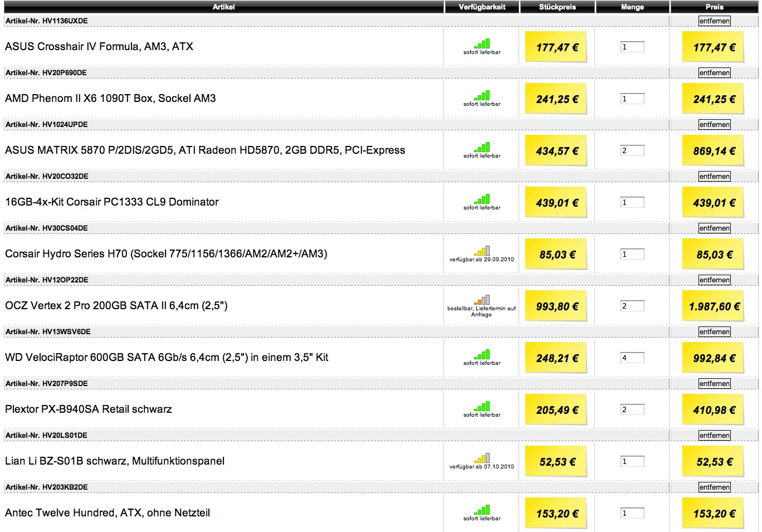Open WD VelociRaptor 600GB product name

coord(167,358)
